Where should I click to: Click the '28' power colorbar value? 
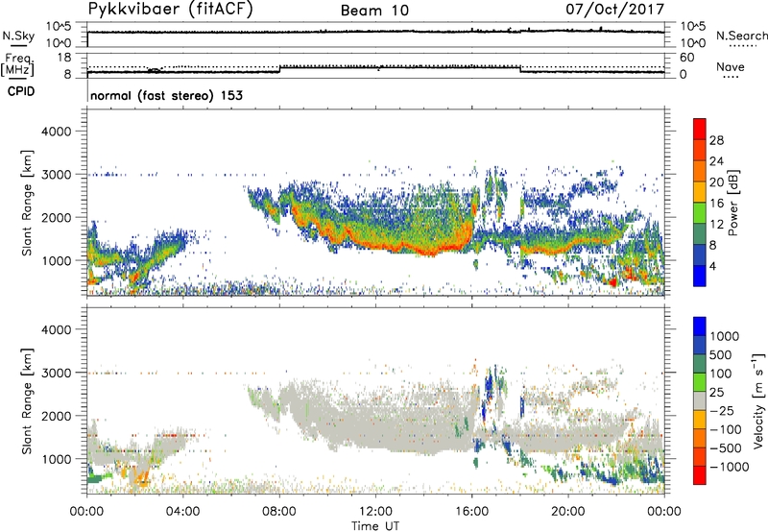pos(716,140)
